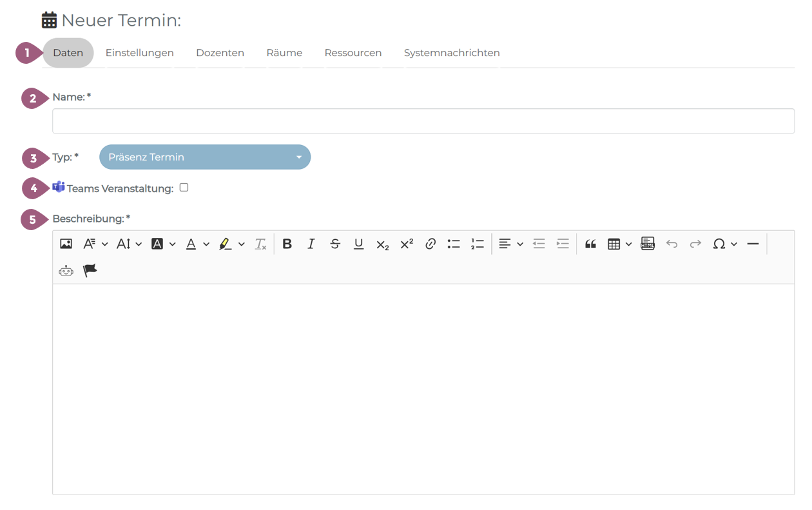Open the Typ dropdown showing Präsenz Termin
This screenshot has width=812, height=510.
pos(205,157)
